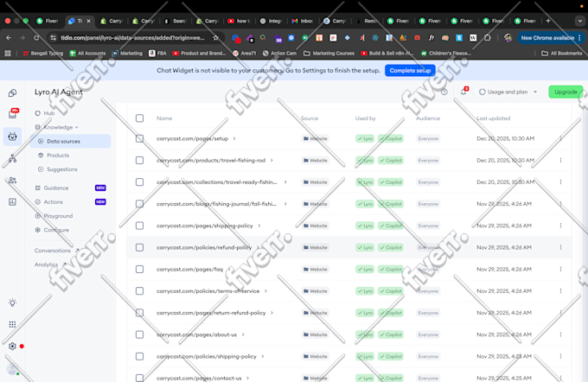
Task: Open row options for pages/about-us source
Action: tap(560, 334)
